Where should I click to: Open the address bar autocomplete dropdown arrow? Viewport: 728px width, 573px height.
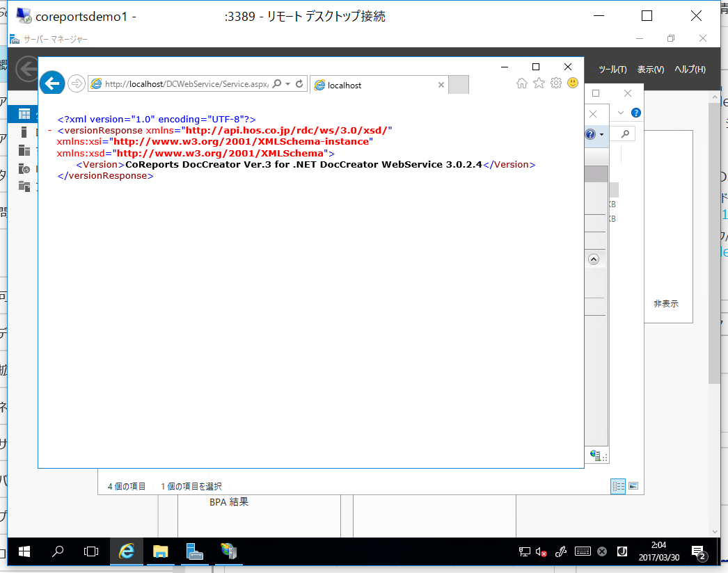coord(288,84)
